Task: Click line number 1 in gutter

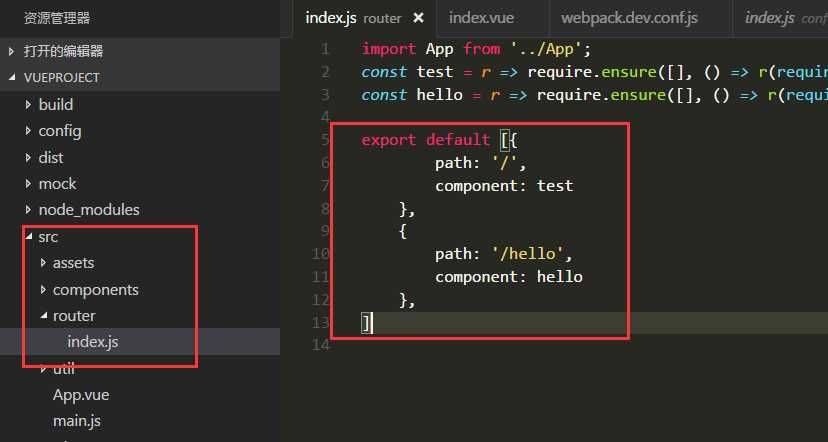Action: (x=325, y=49)
